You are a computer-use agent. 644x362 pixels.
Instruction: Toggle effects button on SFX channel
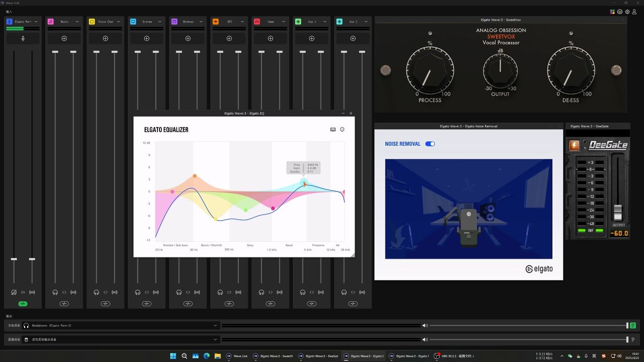[229, 304]
